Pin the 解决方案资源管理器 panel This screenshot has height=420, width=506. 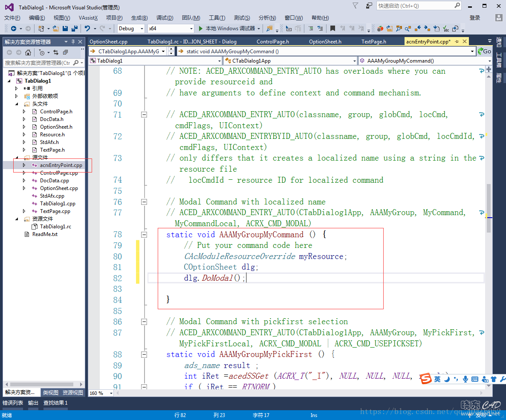[x=73, y=42]
